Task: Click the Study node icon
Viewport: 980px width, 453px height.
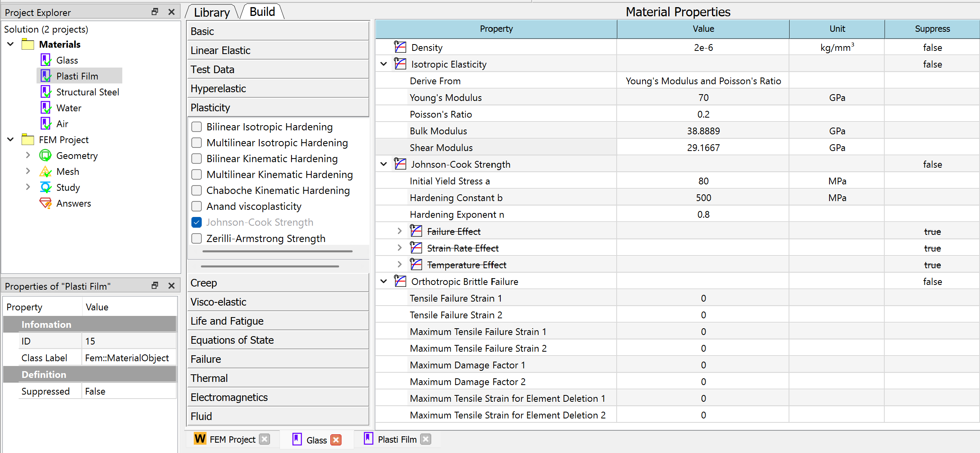Action: [45, 187]
